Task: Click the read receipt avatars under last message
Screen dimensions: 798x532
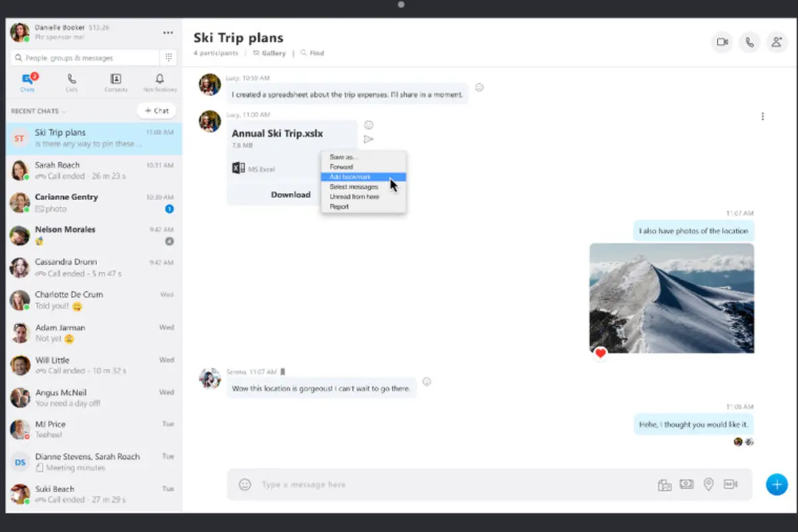Action: (x=743, y=442)
